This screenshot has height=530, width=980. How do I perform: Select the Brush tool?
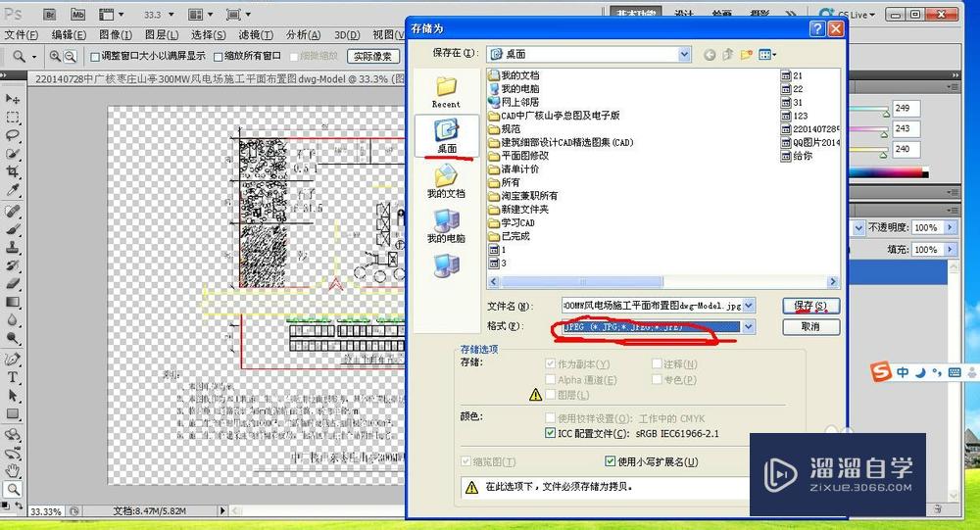[x=13, y=228]
